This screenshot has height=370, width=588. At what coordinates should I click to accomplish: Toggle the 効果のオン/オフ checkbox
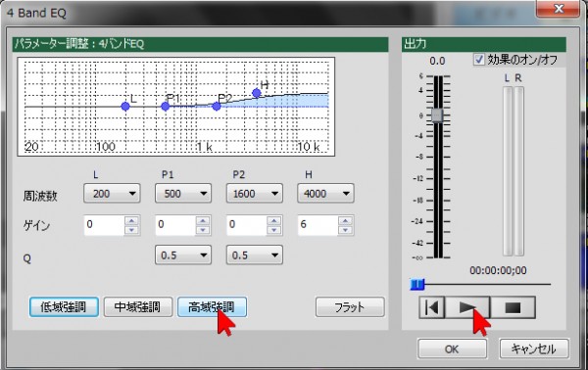pyautogui.click(x=479, y=60)
